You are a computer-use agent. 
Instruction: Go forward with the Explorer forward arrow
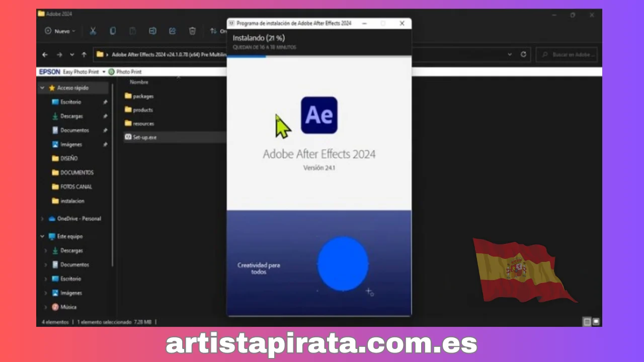click(x=59, y=54)
